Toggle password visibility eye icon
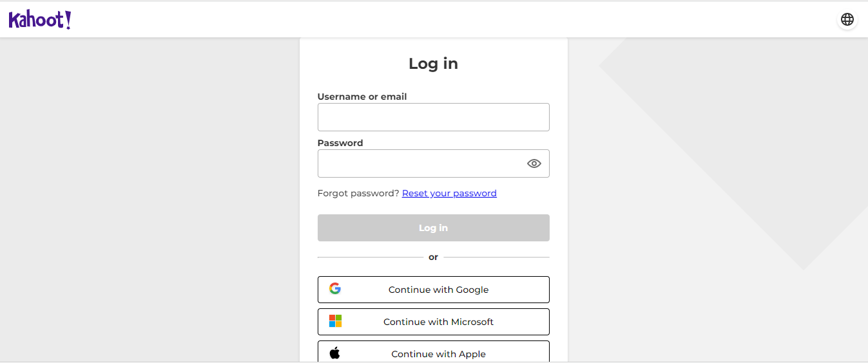This screenshot has width=868, height=363. tap(534, 163)
